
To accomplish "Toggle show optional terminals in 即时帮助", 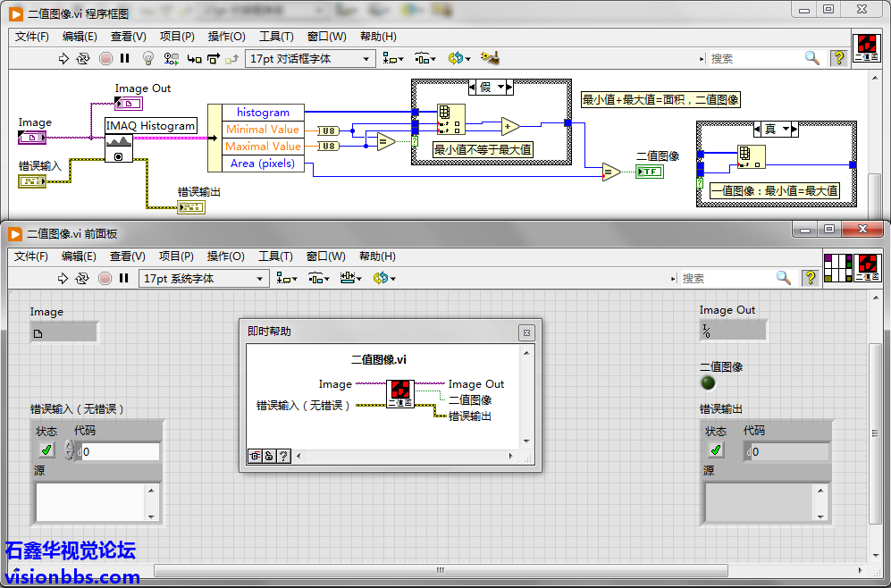I will 255,456.
